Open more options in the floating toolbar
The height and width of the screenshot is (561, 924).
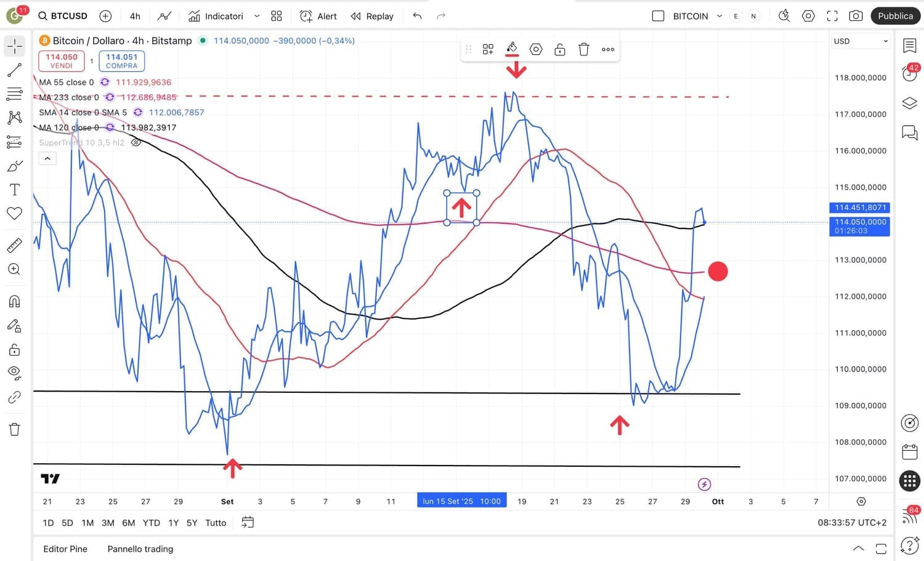pos(608,49)
